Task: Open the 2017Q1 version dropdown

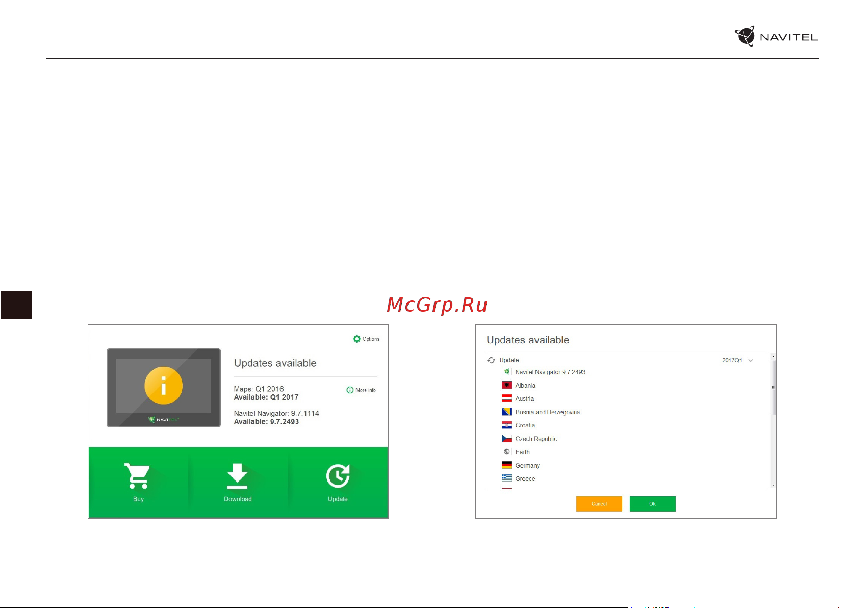Action: 737,360
